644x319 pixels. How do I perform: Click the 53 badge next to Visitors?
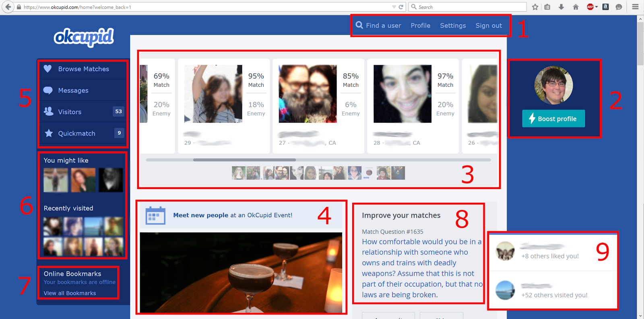(x=118, y=111)
